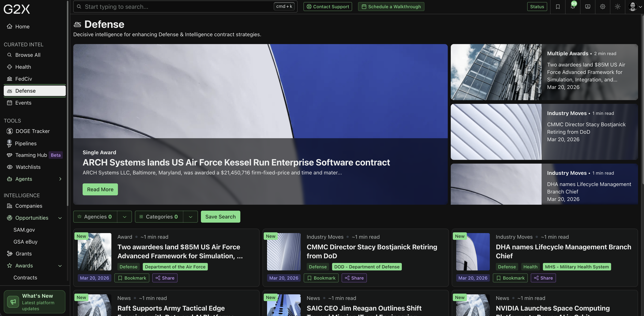Open Agencies filter dropdown arrow
Image resolution: width=644 pixels, height=316 pixels.
(124, 217)
